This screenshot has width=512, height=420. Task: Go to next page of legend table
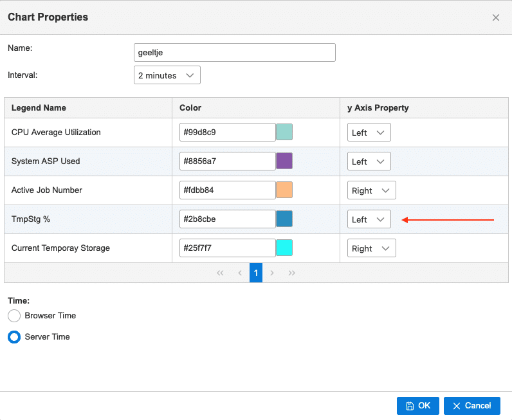pyautogui.click(x=272, y=273)
